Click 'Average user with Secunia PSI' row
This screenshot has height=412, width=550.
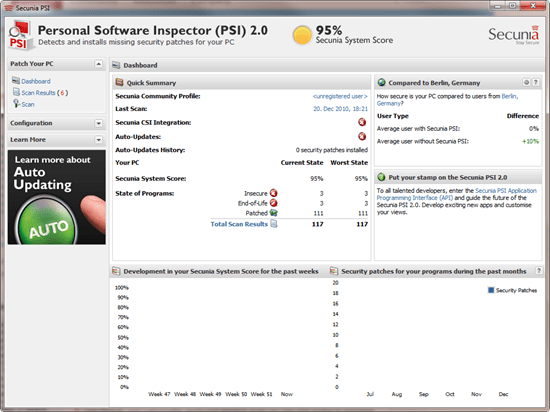coord(458,129)
